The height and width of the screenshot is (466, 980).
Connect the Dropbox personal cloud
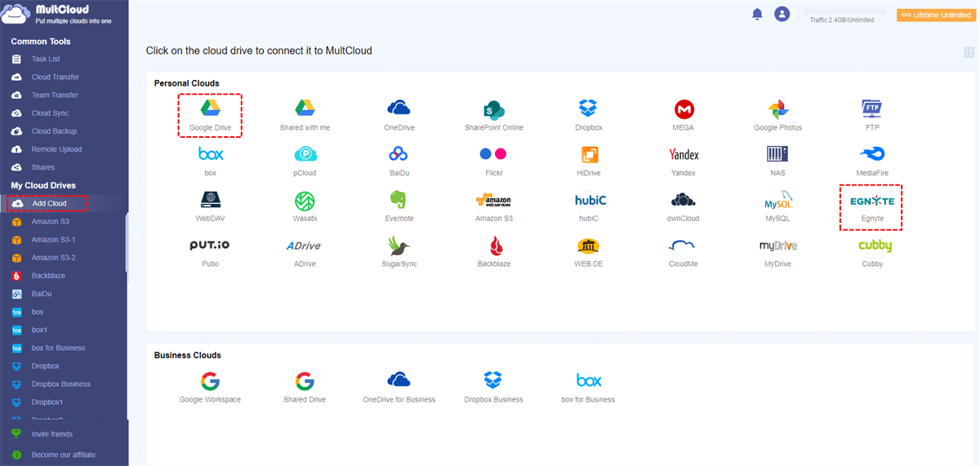tap(588, 108)
